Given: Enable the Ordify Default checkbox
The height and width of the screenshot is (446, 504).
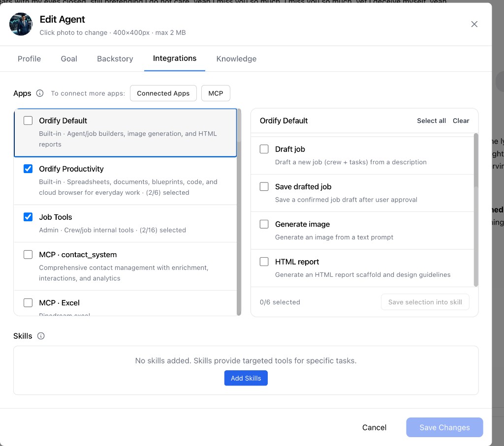Looking at the screenshot, I should tap(28, 120).
